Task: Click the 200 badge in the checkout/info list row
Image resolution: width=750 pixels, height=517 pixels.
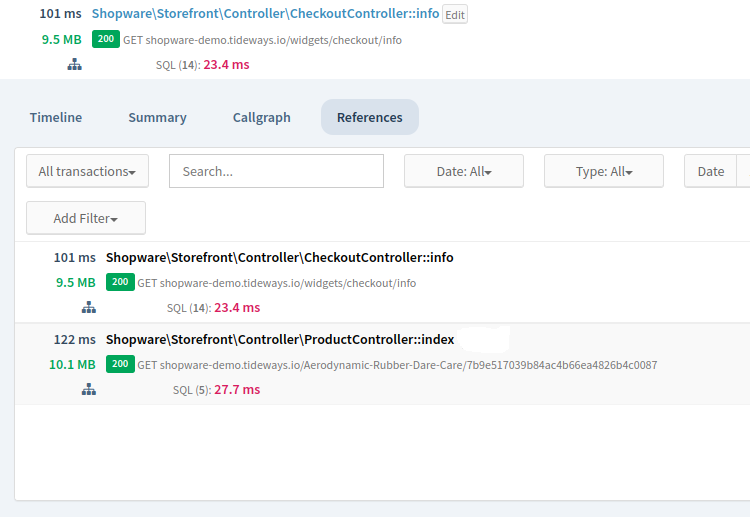Action: pos(120,282)
